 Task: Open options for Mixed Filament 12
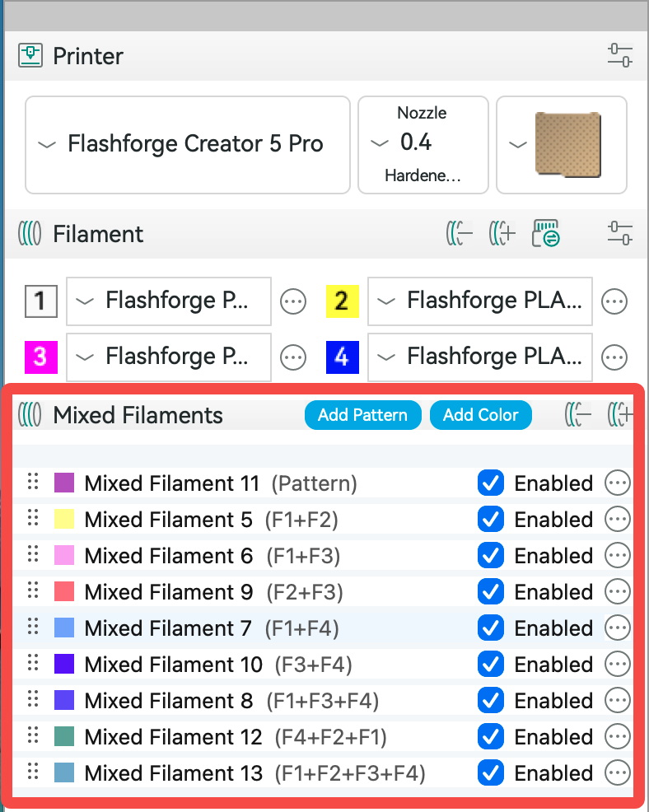(618, 737)
